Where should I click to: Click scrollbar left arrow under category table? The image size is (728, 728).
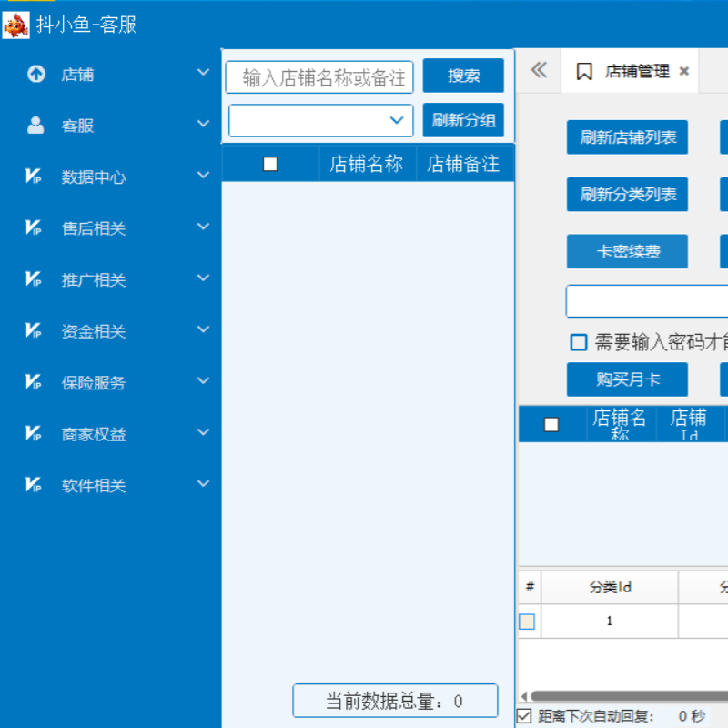tap(524, 696)
